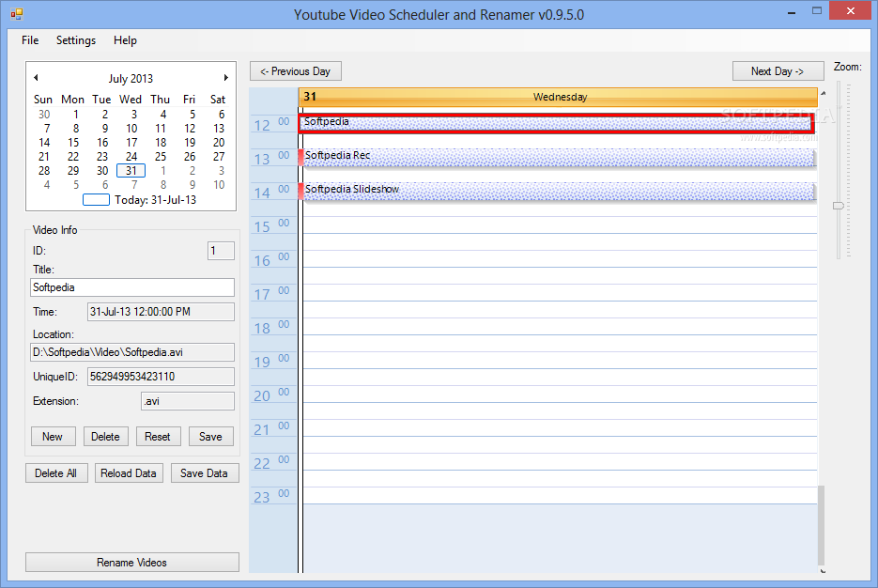This screenshot has width=878, height=588.
Task: Click the Reset button
Action: tap(158, 437)
